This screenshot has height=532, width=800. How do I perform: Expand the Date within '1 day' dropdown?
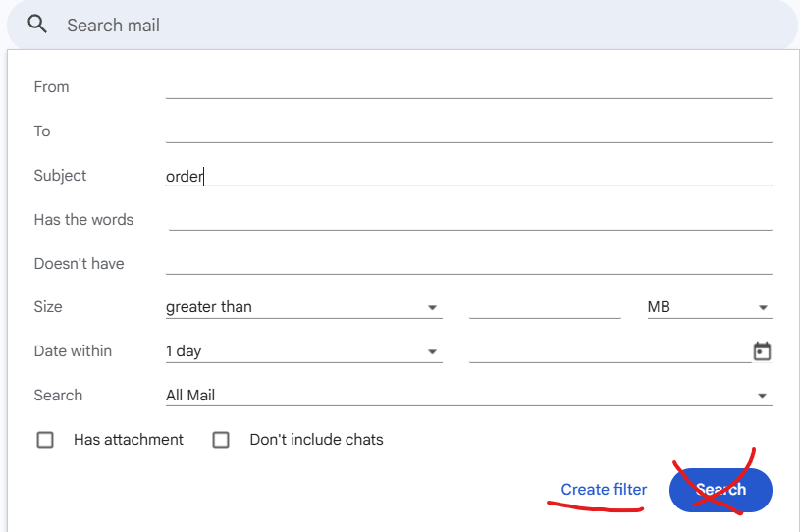click(303, 351)
